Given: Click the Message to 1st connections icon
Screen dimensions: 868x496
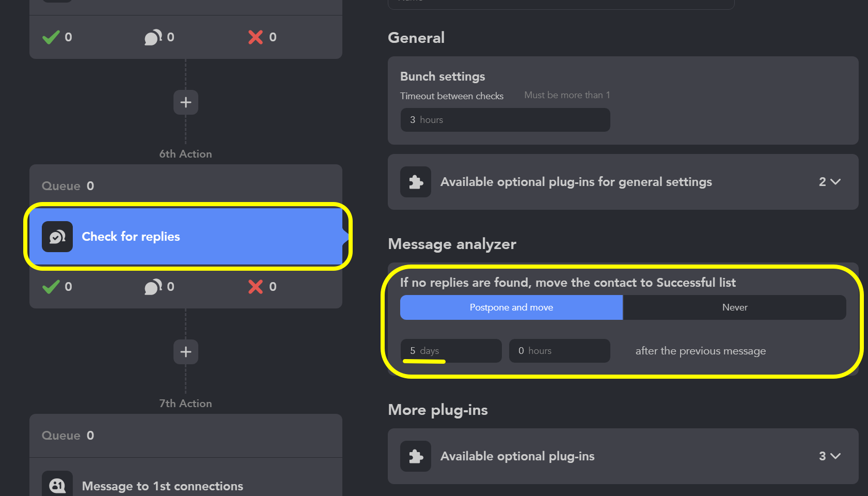Looking at the screenshot, I should pyautogui.click(x=57, y=484).
